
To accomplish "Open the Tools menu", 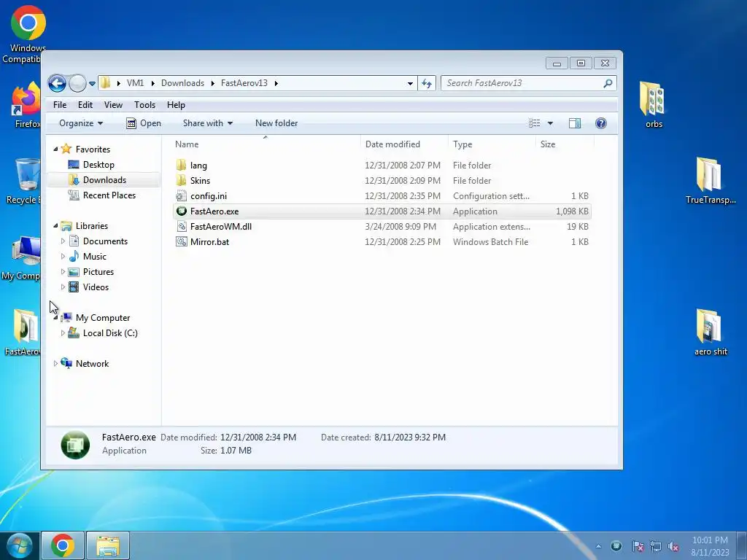I will 144,105.
